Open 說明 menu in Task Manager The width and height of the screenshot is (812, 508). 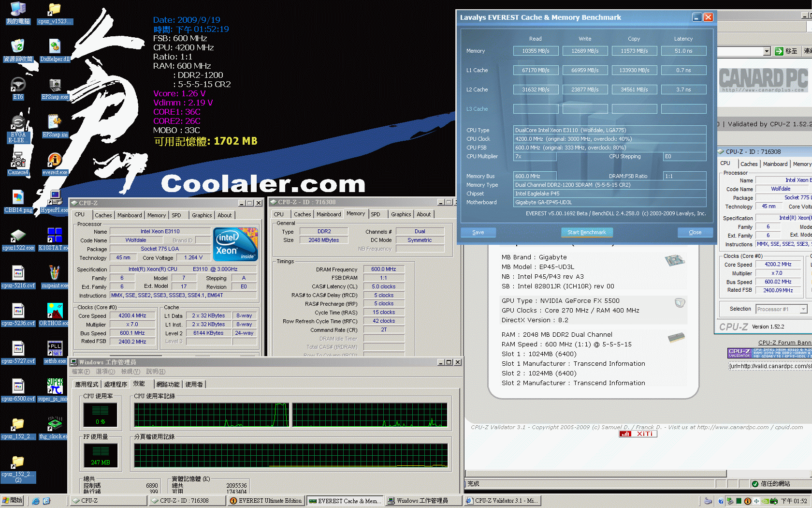pyautogui.click(x=156, y=372)
